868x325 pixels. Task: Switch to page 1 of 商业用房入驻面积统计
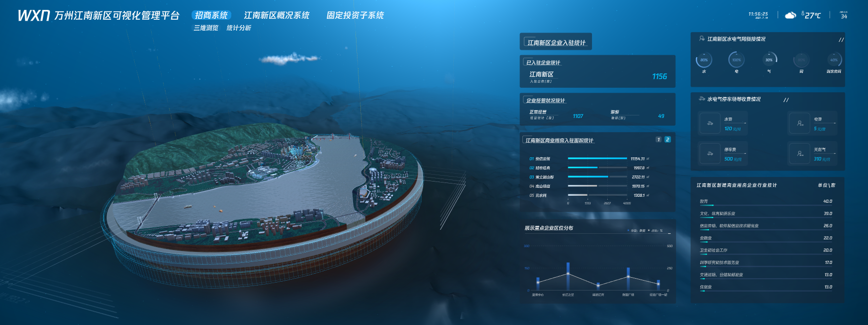(658, 140)
